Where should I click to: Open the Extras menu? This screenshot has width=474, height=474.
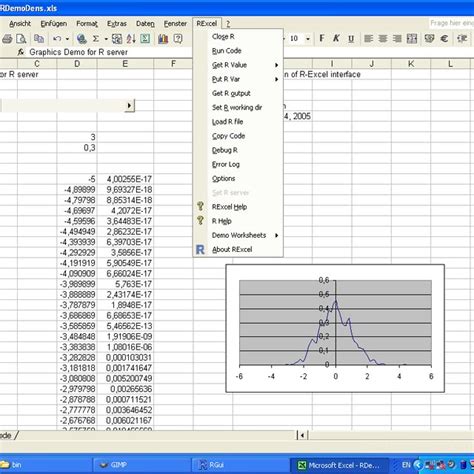(x=117, y=24)
